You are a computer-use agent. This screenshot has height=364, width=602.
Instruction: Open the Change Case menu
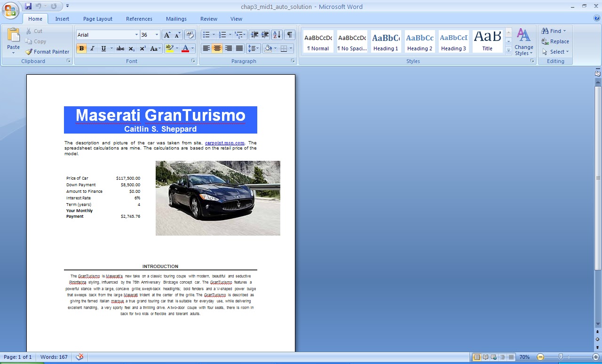[155, 48]
